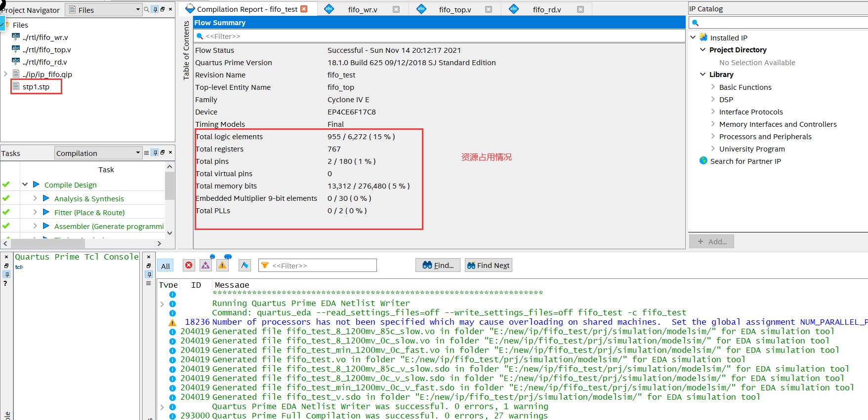Click the Flow Summary filter field
This screenshot has width=868, height=420.
pos(439,36)
